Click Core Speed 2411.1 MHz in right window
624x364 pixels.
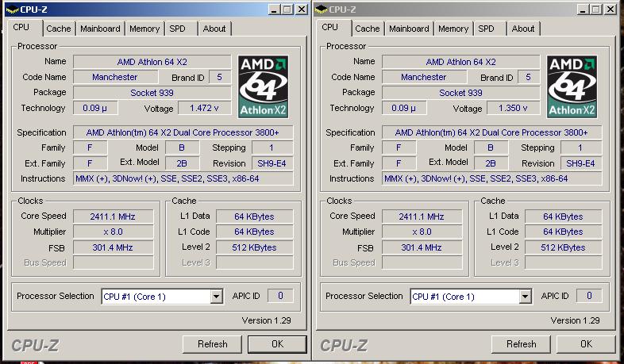(422, 216)
